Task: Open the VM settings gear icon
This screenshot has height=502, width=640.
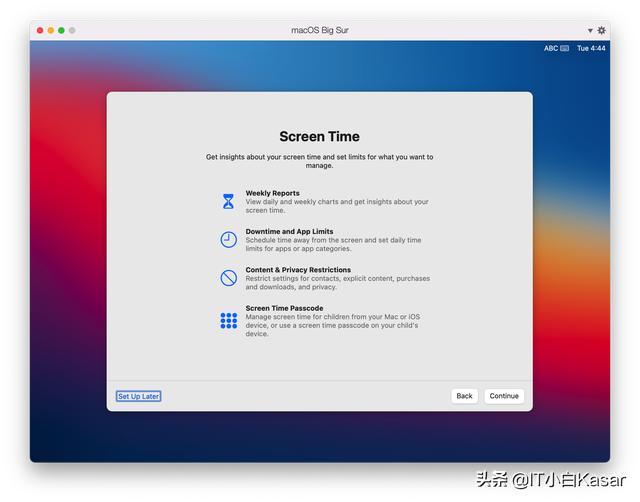Action: pyautogui.click(x=602, y=30)
